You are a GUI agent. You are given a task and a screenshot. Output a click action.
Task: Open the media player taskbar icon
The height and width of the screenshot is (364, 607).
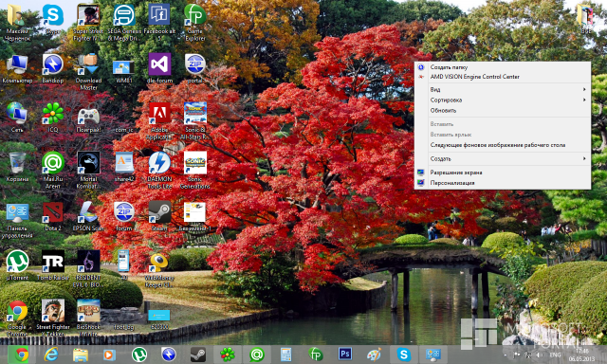[x=110, y=355]
